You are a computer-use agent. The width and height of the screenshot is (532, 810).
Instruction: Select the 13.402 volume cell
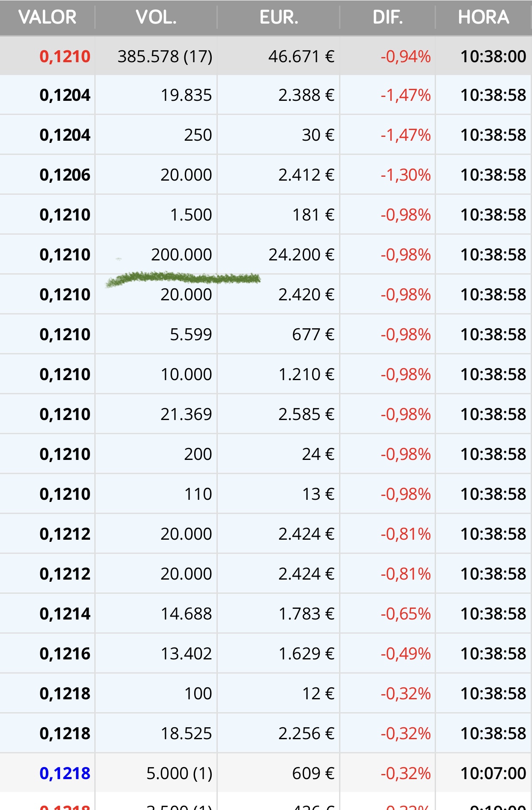(x=186, y=653)
